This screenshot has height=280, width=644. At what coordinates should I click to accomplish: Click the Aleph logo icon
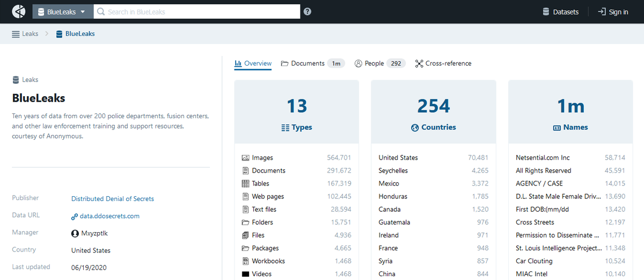click(x=19, y=11)
